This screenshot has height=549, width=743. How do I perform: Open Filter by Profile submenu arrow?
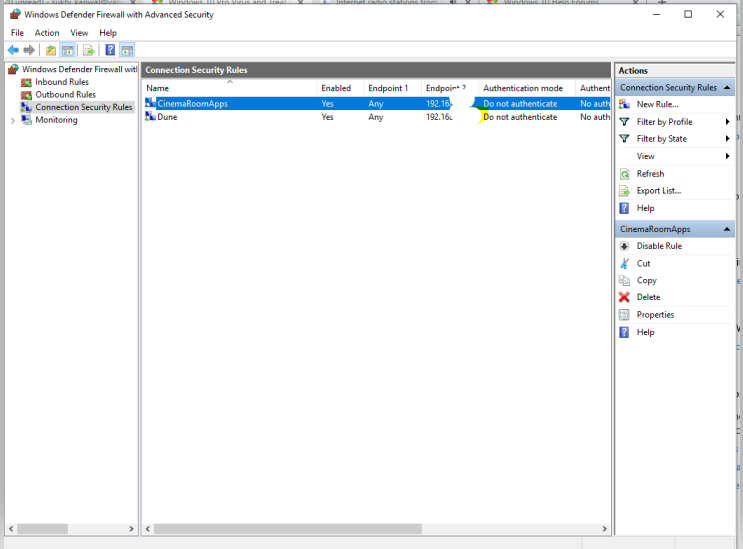[x=727, y=122]
